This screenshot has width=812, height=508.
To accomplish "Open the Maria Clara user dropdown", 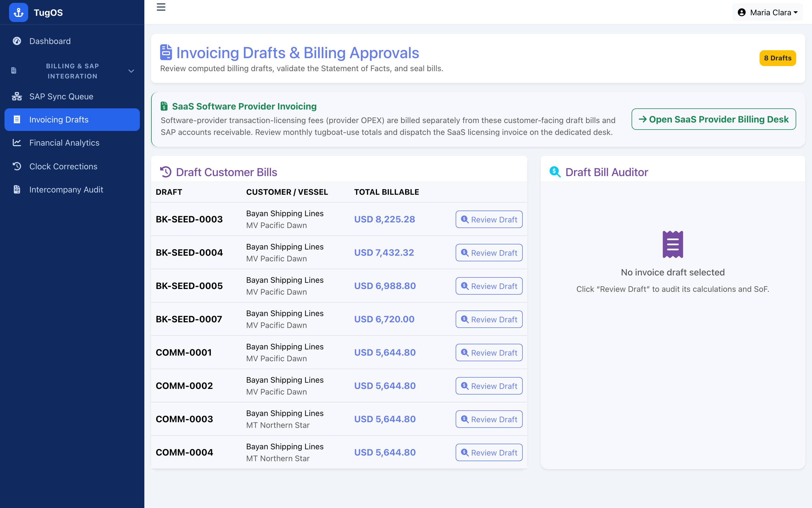I will click(x=768, y=12).
